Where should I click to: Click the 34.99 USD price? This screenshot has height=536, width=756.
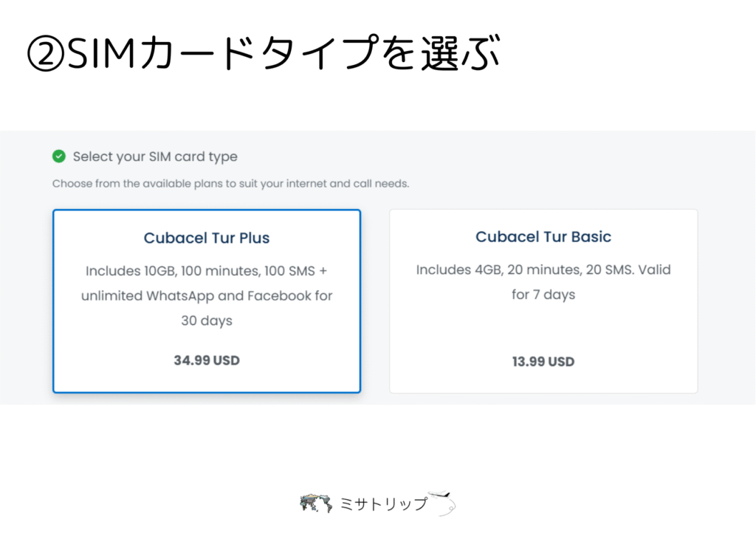click(207, 360)
